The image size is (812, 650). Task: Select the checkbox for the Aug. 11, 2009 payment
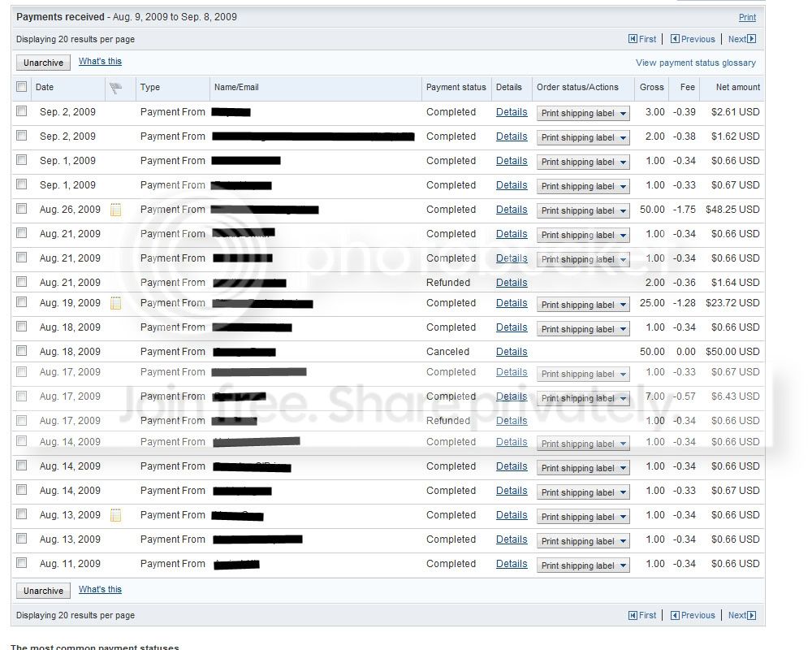[x=21, y=562]
